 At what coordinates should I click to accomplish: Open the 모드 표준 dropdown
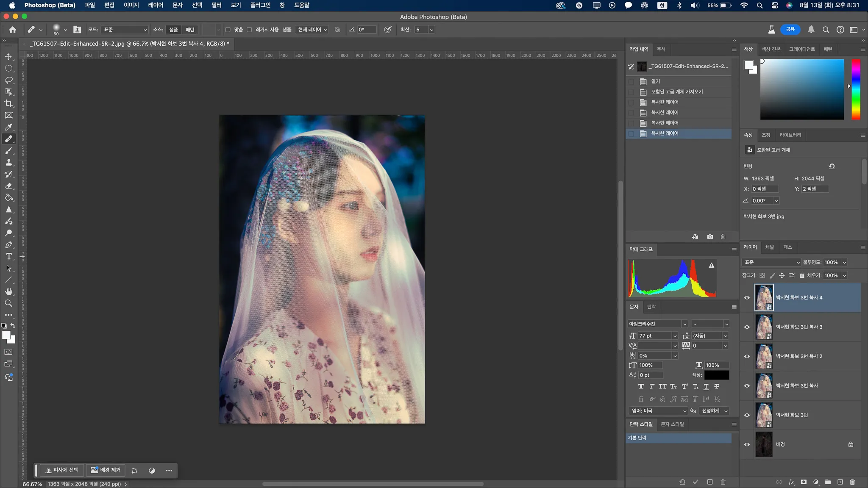(x=125, y=30)
